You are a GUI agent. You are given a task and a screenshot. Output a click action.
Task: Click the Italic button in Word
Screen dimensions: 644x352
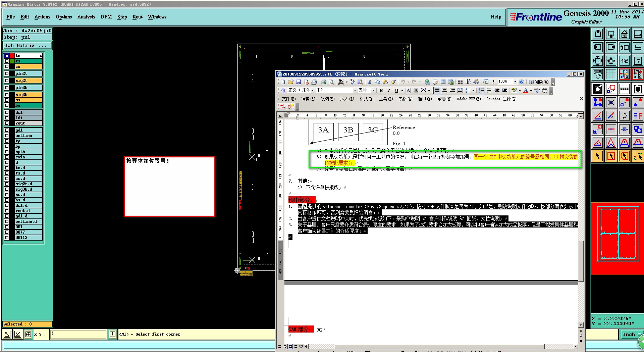click(x=389, y=91)
